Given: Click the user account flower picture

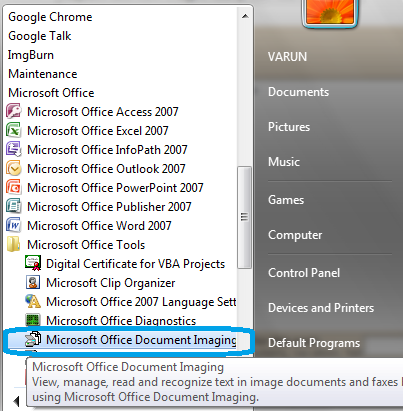Looking at the screenshot, I should pos(330,12).
